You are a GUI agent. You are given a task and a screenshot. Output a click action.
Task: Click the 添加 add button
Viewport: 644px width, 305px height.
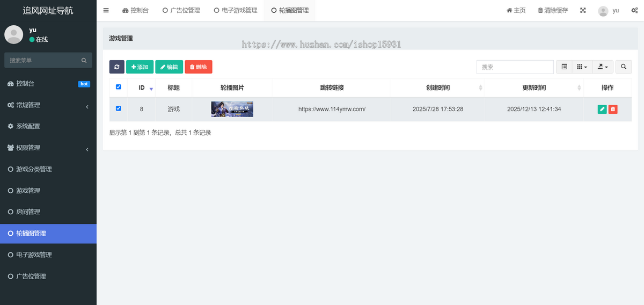click(x=140, y=67)
